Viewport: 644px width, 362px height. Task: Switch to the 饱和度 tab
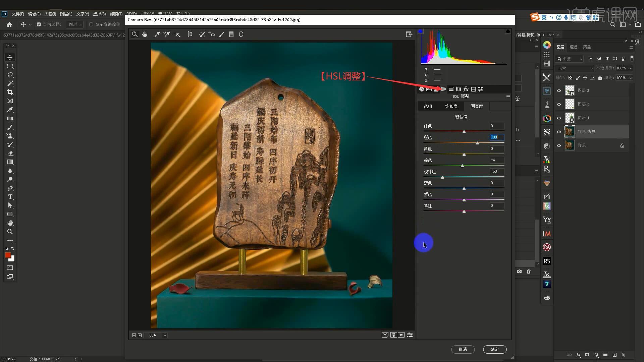(451, 106)
